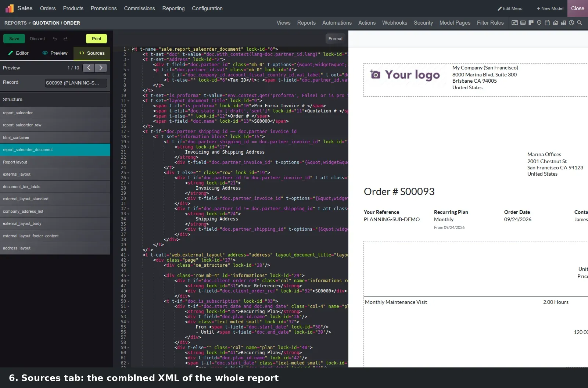Switch to Graph view icon

tap(555, 23)
